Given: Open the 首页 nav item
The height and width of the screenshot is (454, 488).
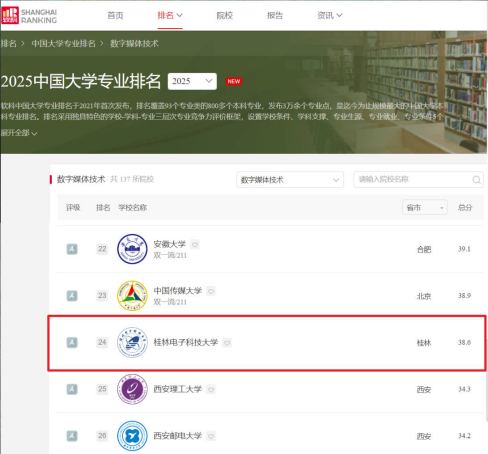Looking at the screenshot, I should 115,15.
